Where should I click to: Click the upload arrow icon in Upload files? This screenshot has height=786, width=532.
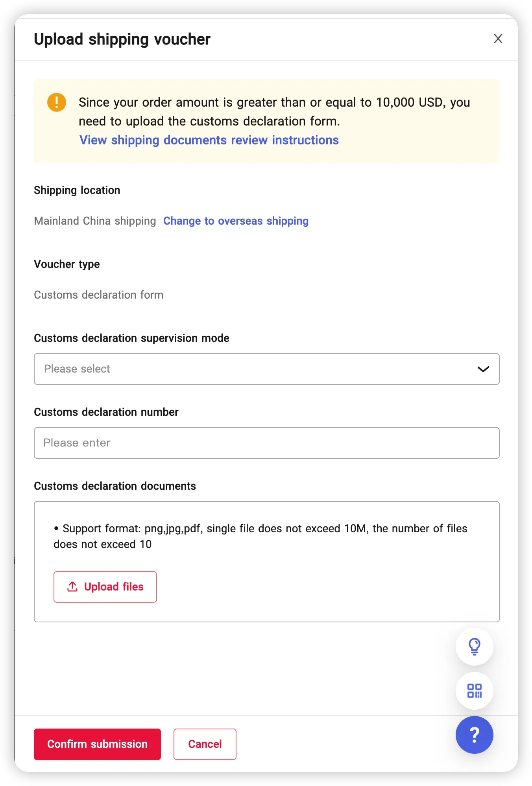tap(72, 587)
